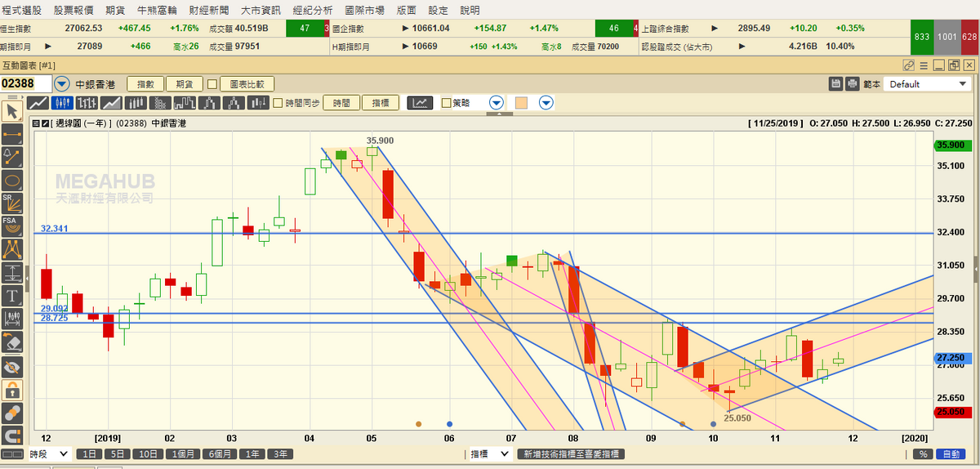
Task: Click the split window layout icon at bottom left
Action: coord(12,454)
